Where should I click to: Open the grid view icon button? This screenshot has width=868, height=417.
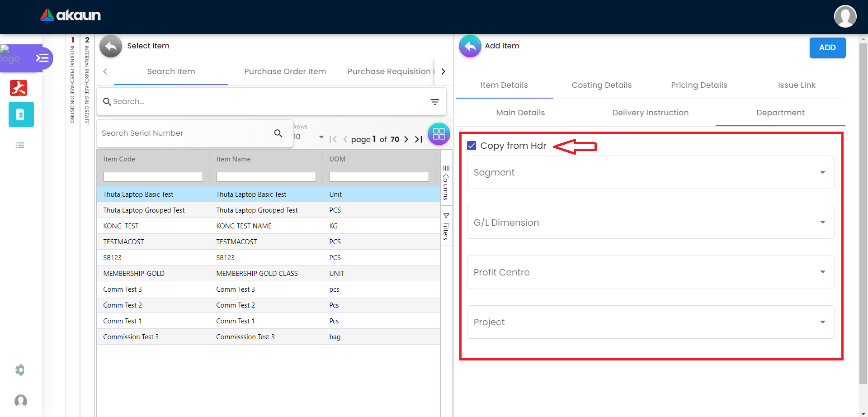click(439, 134)
